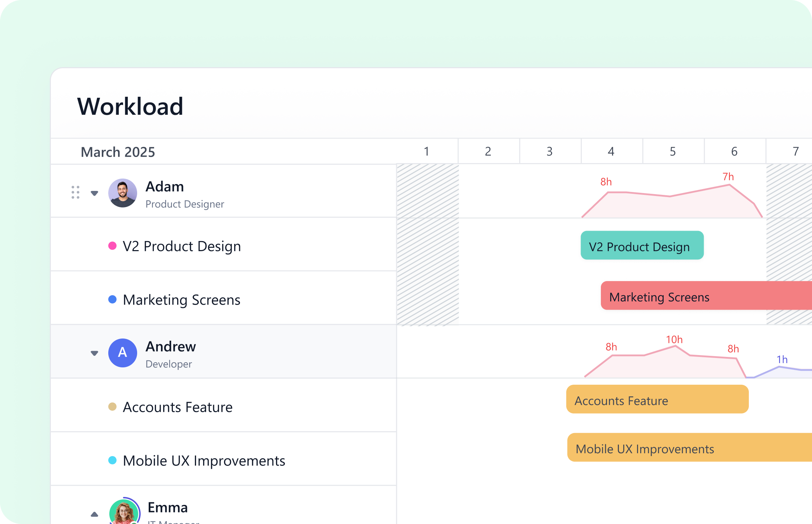This screenshot has width=812, height=524.
Task: Click the Marketing Screens row label
Action: pos(182,300)
